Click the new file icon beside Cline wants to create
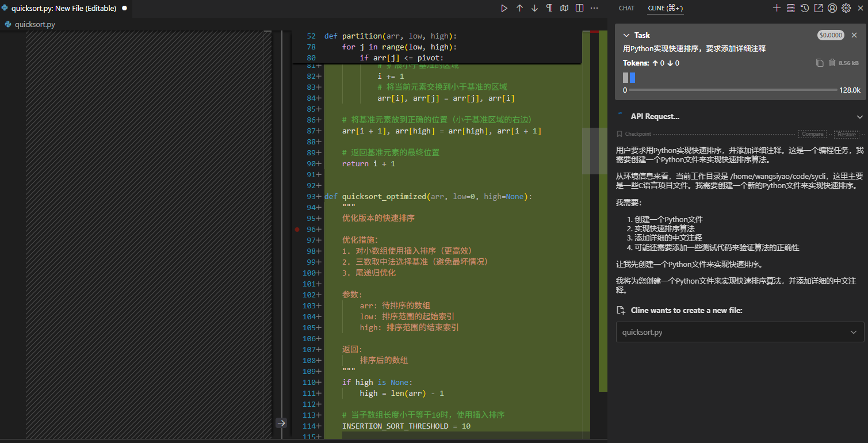Image resolution: width=868 pixels, height=443 pixels. pyautogui.click(x=621, y=310)
